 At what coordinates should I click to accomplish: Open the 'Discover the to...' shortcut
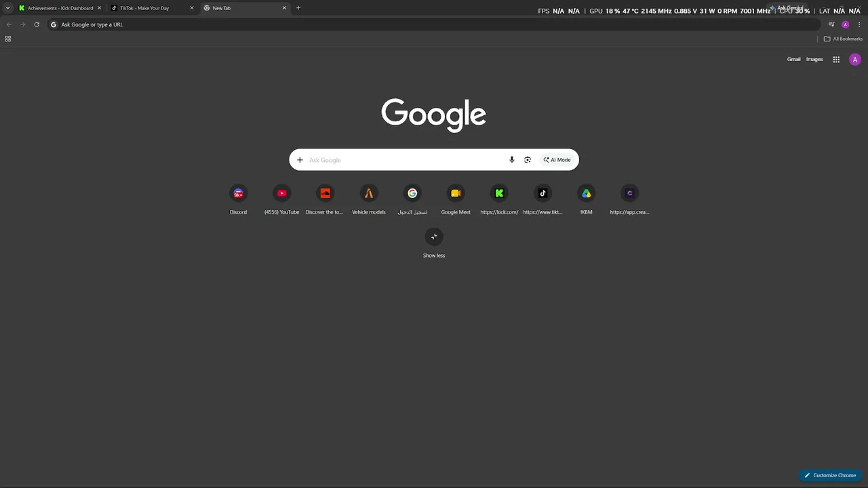325,201
